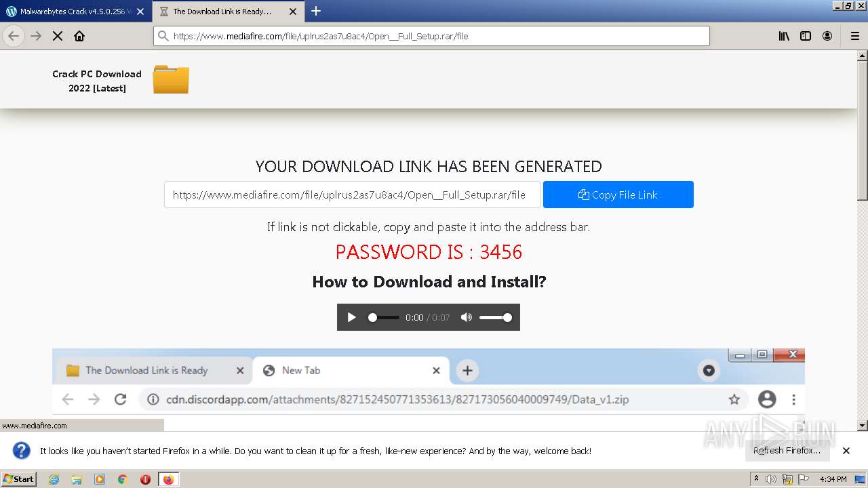
Task: Open the Firefox home page
Action: pyautogui.click(x=79, y=36)
